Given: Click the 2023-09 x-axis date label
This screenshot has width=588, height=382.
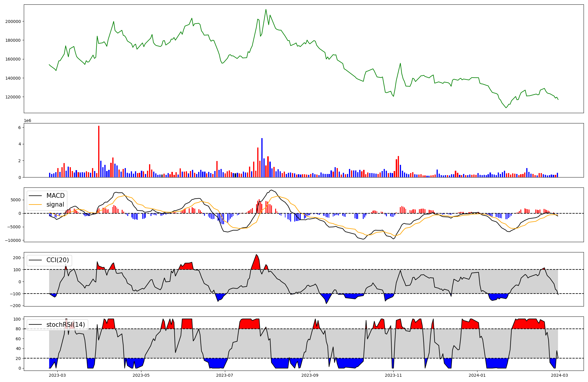Looking at the screenshot, I should [x=310, y=375].
